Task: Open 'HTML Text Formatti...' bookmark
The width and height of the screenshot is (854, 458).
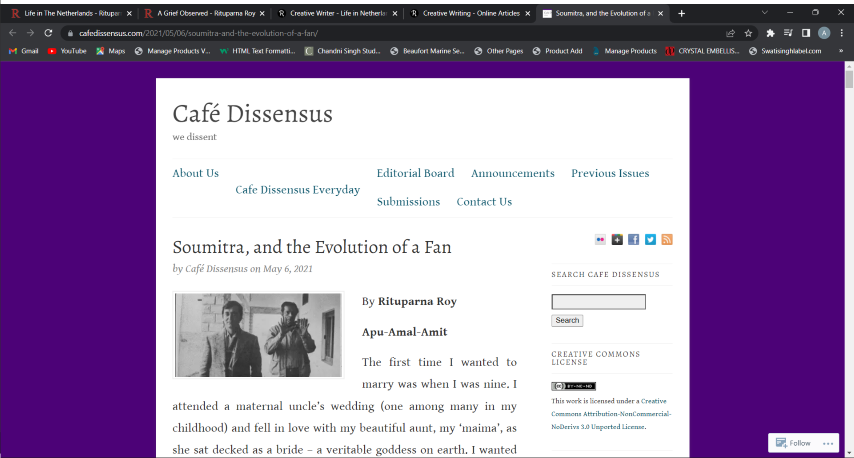Action: [x=257, y=51]
